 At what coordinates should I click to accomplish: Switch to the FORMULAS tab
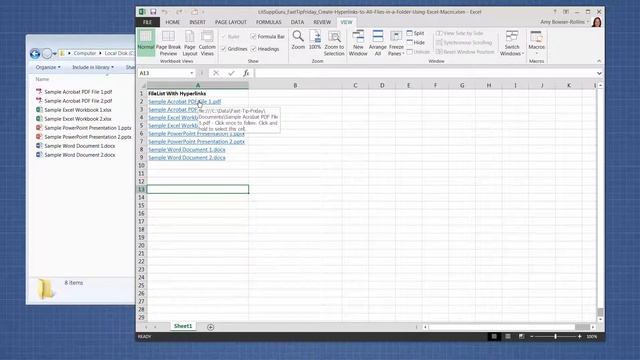point(269,22)
